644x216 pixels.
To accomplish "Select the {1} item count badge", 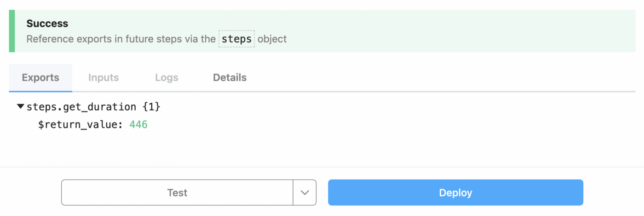I will click(151, 107).
